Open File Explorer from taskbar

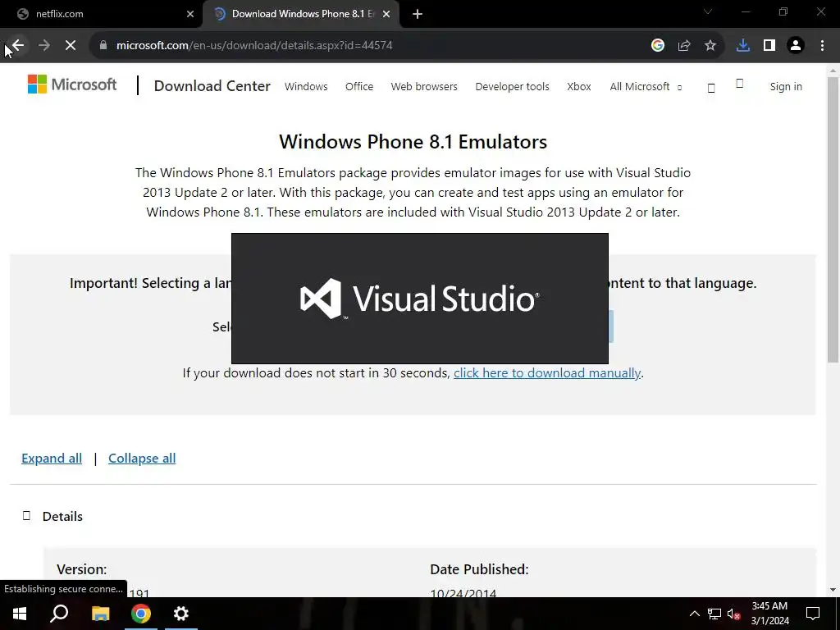tap(100, 614)
